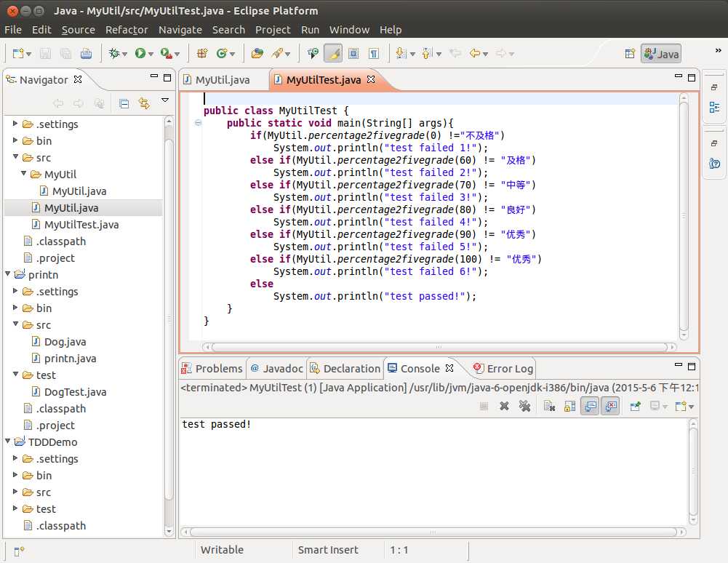Click the New file wizard icon

(18, 53)
